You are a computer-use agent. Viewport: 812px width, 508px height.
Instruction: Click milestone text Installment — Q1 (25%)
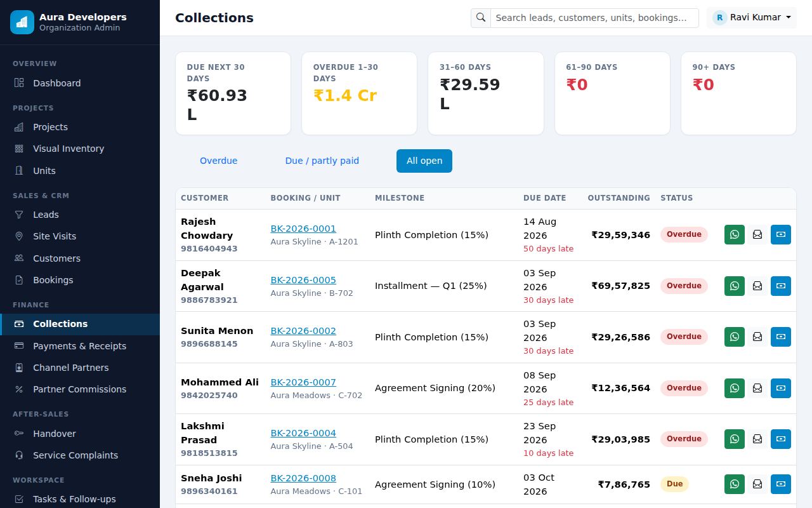[x=431, y=286]
